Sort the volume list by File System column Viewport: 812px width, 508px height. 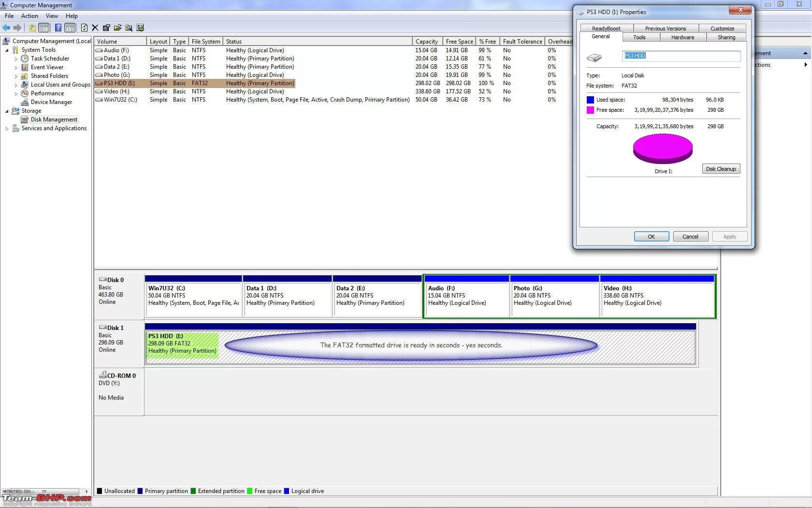[206, 42]
